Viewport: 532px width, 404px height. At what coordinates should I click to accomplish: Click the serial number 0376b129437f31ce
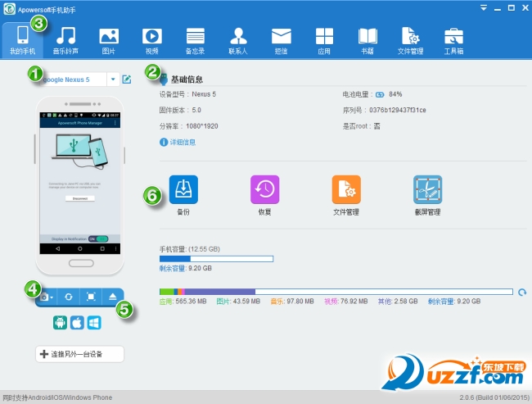pyautogui.click(x=398, y=110)
